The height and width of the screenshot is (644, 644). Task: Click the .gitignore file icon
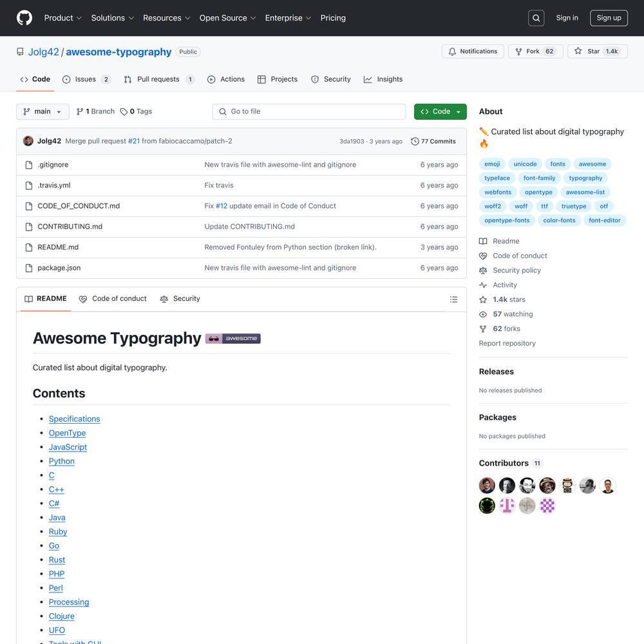(29, 165)
